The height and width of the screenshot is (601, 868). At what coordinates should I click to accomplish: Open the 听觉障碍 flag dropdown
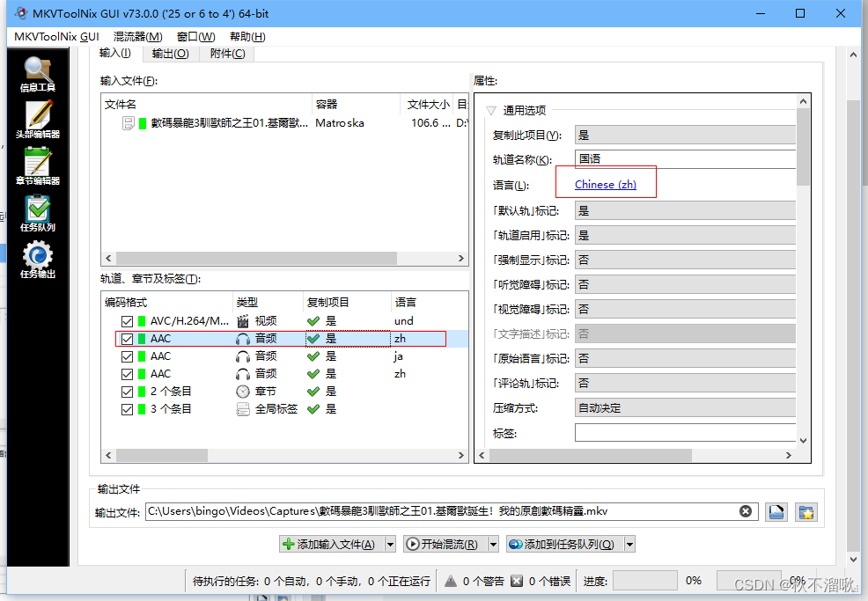[x=685, y=284]
